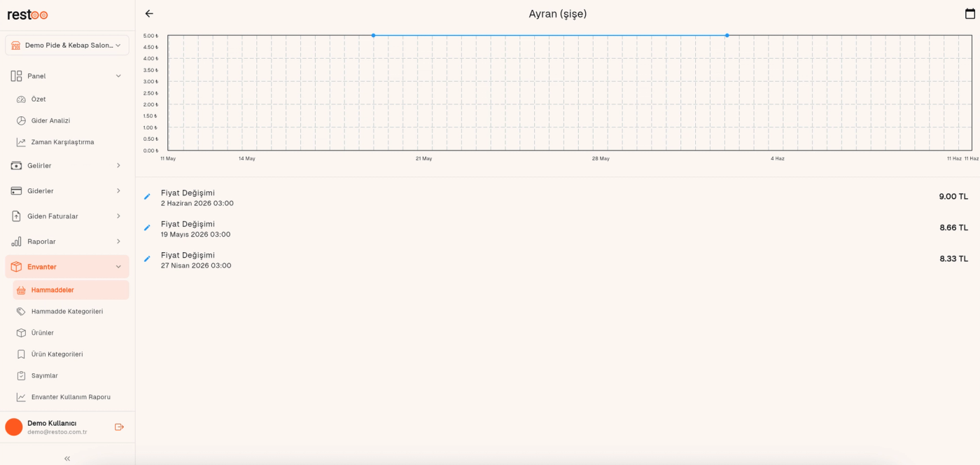980x465 pixels.
Task: Open the Özet menu item
Action: click(x=71, y=99)
